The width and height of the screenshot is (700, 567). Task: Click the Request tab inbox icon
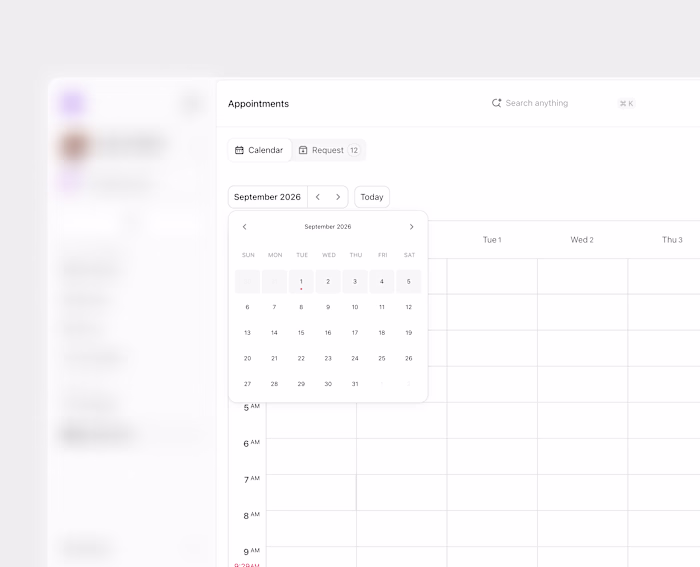click(303, 150)
